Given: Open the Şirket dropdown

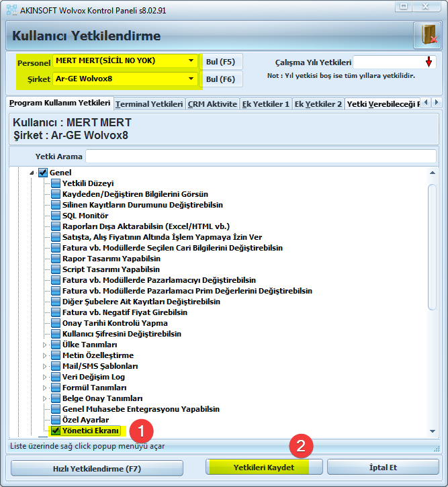Looking at the screenshot, I should [191, 79].
